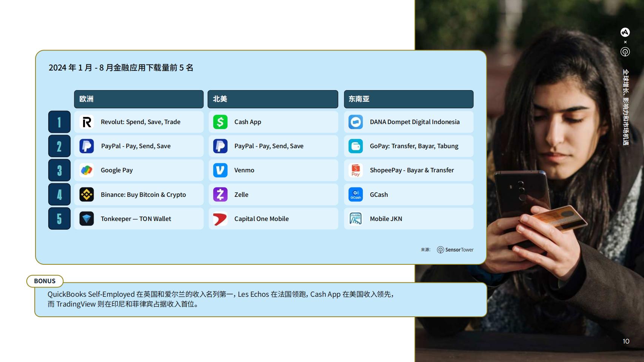Click the Capital One Mobile icon
This screenshot has width=644, height=362.
(x=220, y=219)
